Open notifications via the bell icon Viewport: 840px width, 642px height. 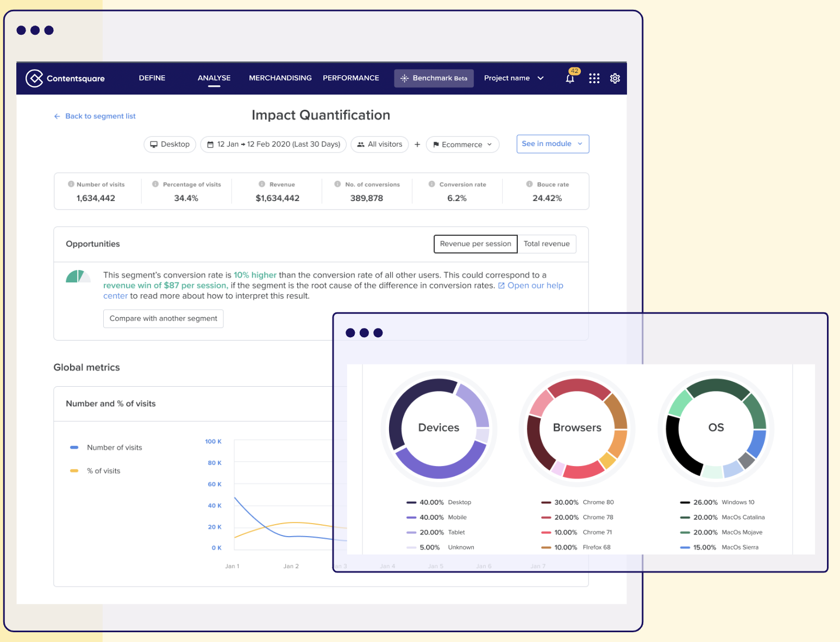569,78
